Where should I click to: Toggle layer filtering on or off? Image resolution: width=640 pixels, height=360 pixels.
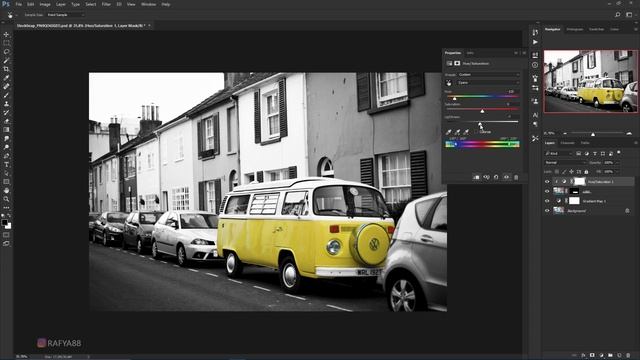[619, 153]
